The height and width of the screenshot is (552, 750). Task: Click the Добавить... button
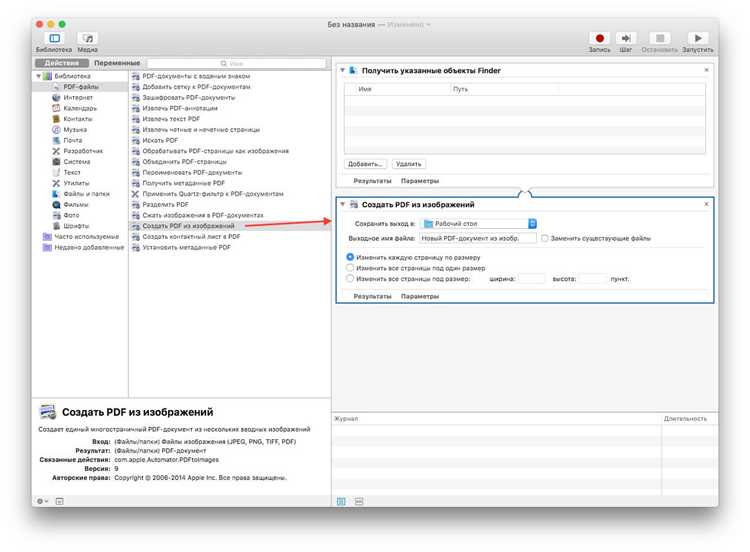(365, 164)
